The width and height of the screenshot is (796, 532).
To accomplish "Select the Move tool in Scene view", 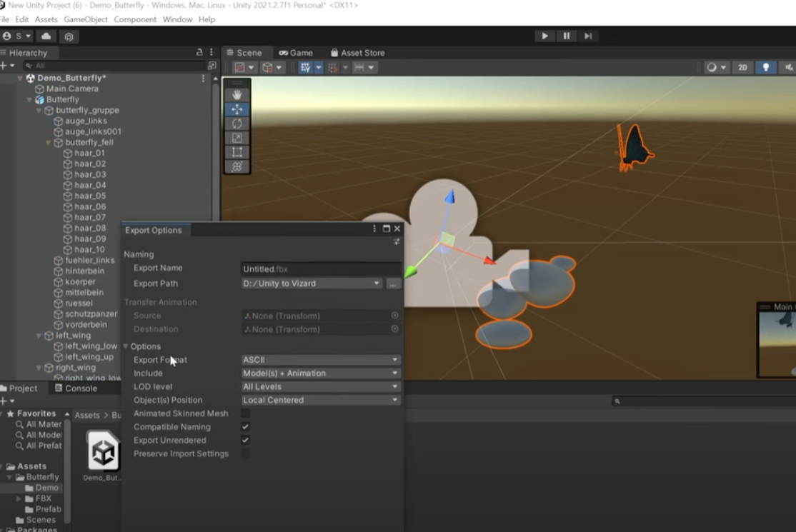I will [x=237, y=109].
